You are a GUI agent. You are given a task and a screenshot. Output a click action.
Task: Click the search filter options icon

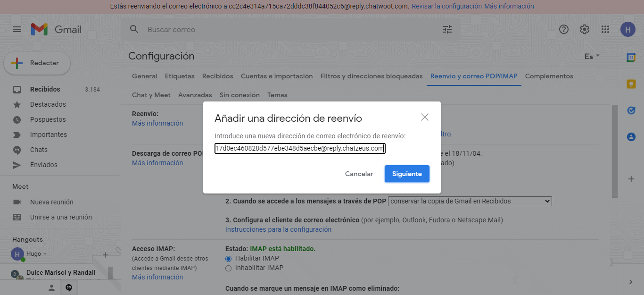click(447, 29)
